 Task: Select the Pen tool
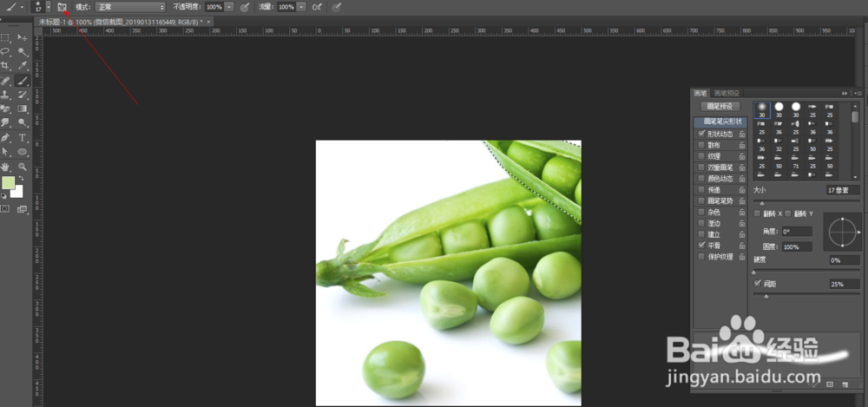click(5, 137)
